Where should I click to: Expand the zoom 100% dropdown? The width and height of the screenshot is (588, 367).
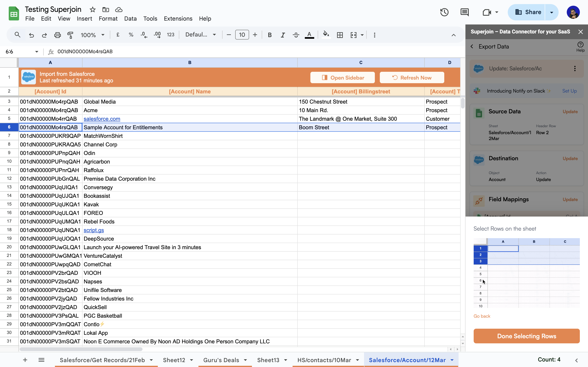pyautogui.click(x=92, y=35)
